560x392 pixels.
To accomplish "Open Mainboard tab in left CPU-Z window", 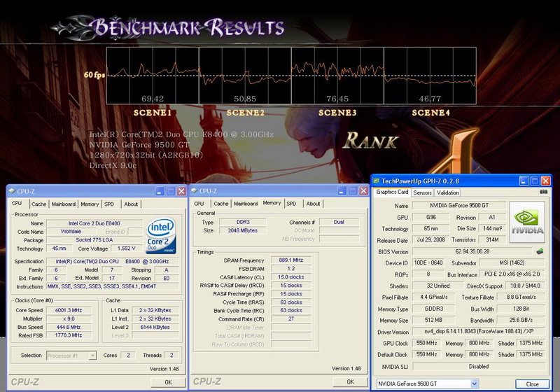I will point(63,204).
